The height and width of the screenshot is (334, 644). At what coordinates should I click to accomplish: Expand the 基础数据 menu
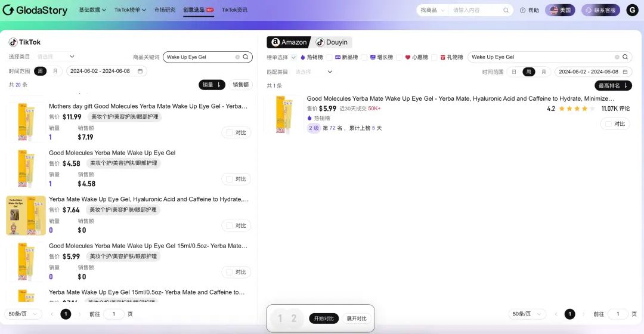[x=92, y=10]
